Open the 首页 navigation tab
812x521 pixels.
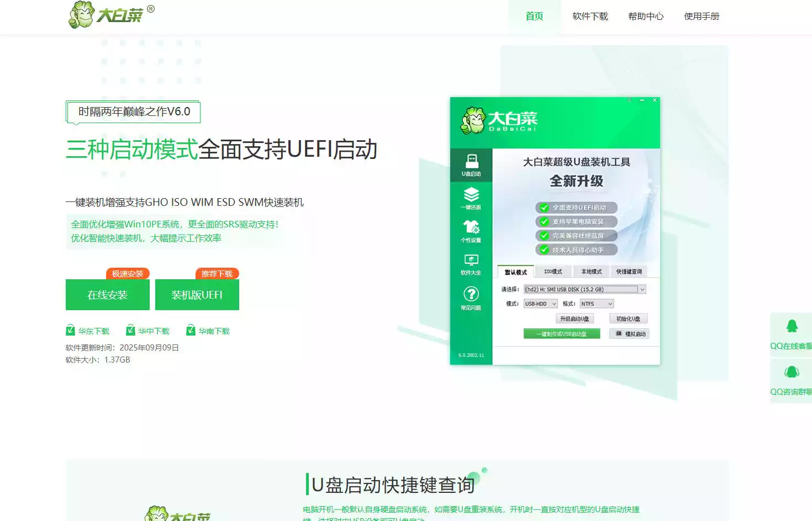(534, 17)
